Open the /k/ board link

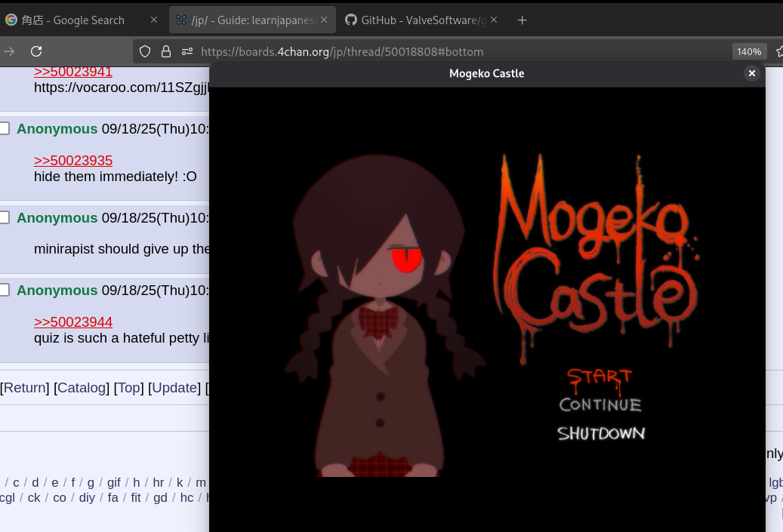(x=180, y=483)
